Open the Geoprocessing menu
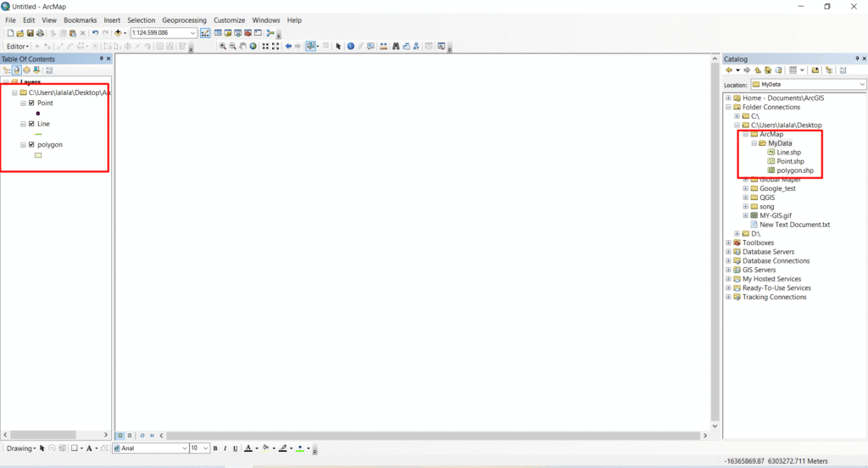This screenshot has width=868, height=468. pyautogui.click(x=184, y=20)
